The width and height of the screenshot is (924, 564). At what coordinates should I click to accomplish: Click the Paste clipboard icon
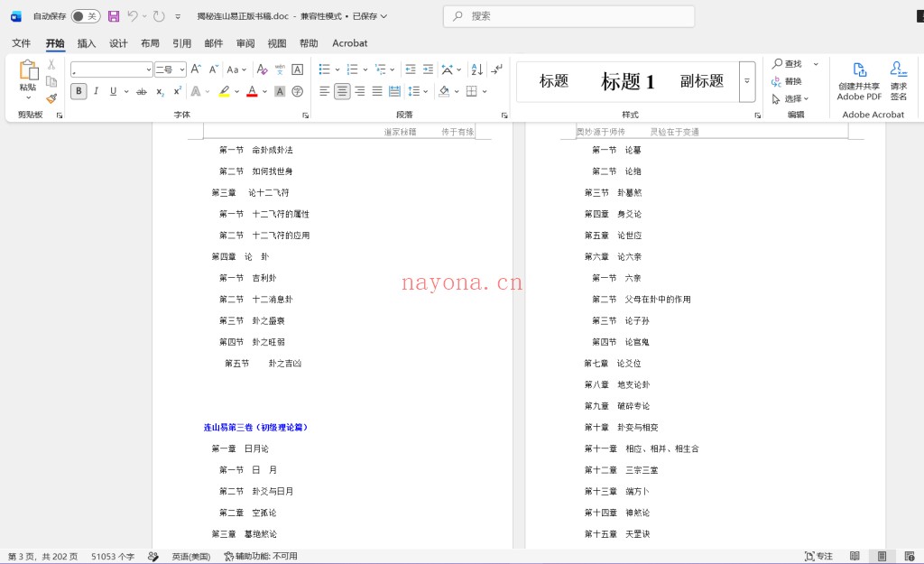click(x=28, y=70)
